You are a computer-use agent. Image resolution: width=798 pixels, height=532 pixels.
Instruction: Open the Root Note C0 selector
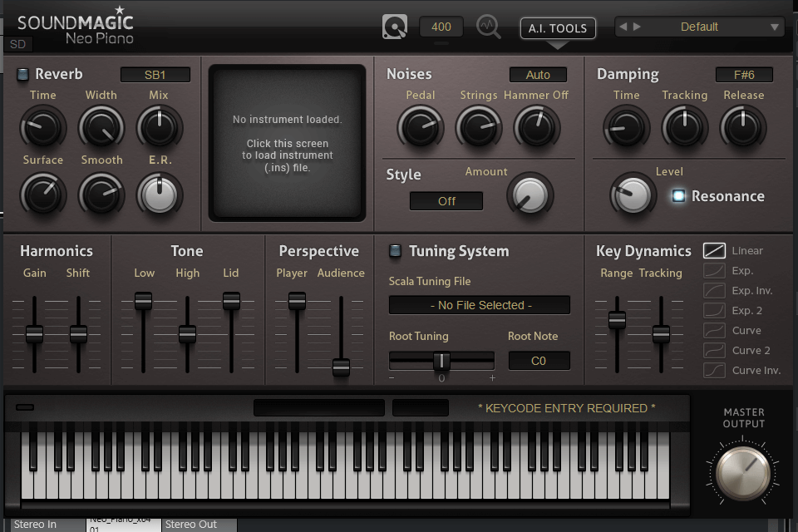coord(539,361)
